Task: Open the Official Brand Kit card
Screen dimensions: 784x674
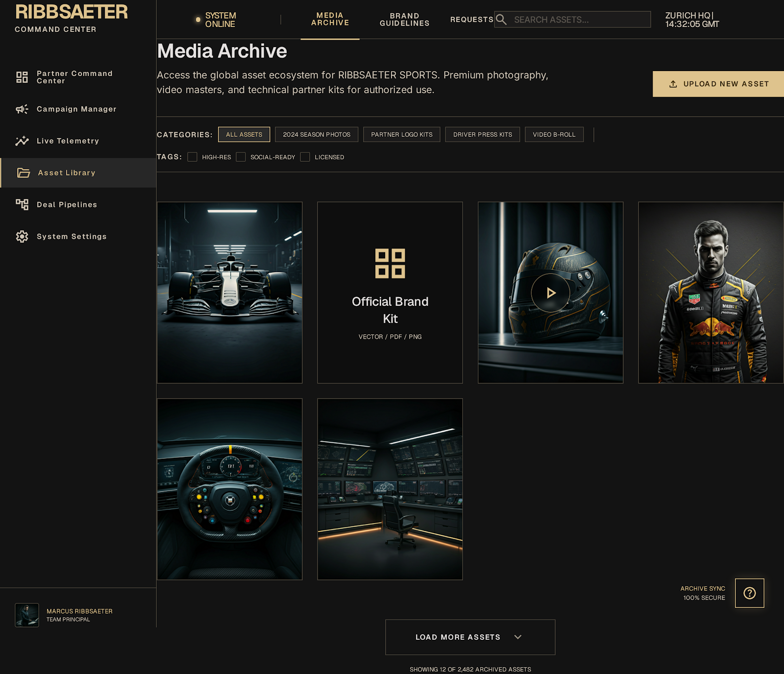Action: coord(390,293)
